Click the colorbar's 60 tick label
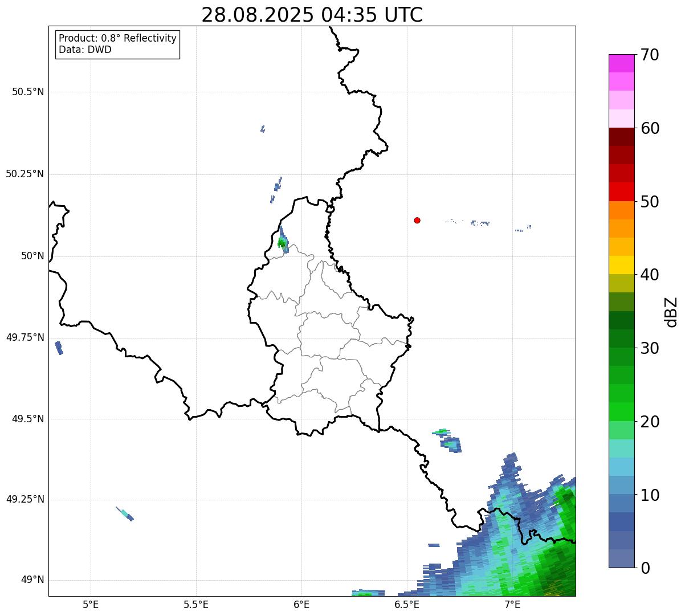Screen dimensions: 685x616 (650, 128)
